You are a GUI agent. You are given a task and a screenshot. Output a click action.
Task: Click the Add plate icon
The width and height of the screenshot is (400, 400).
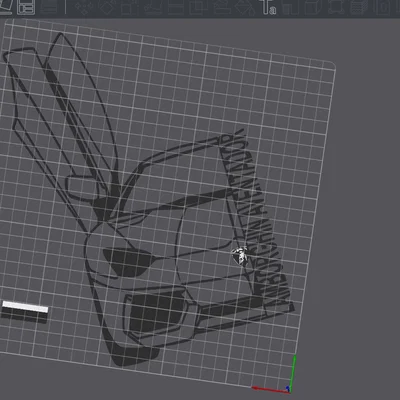coord(26,7)
